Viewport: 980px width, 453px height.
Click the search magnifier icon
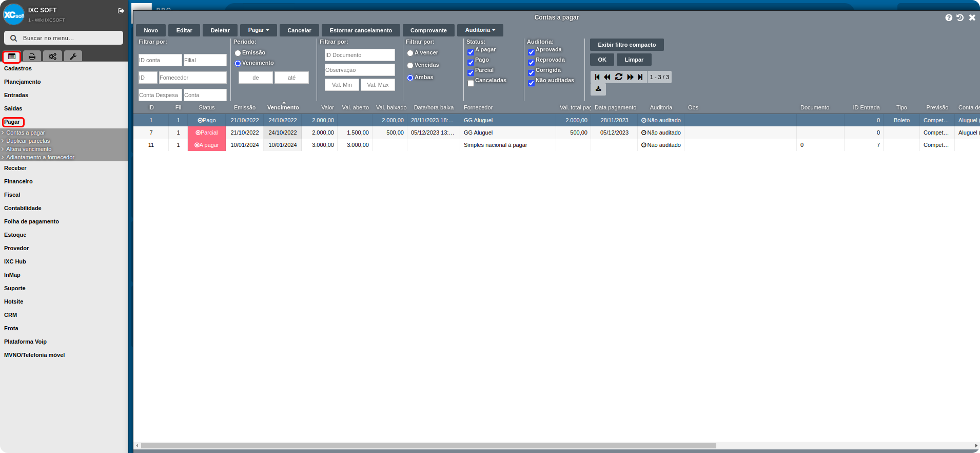(x=13, y=38)
